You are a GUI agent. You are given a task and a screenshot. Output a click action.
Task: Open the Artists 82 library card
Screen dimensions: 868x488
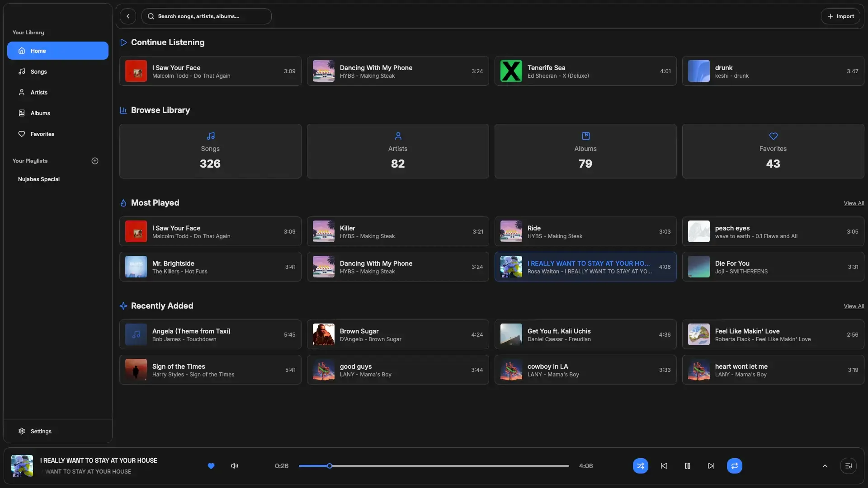pos(398,151)
